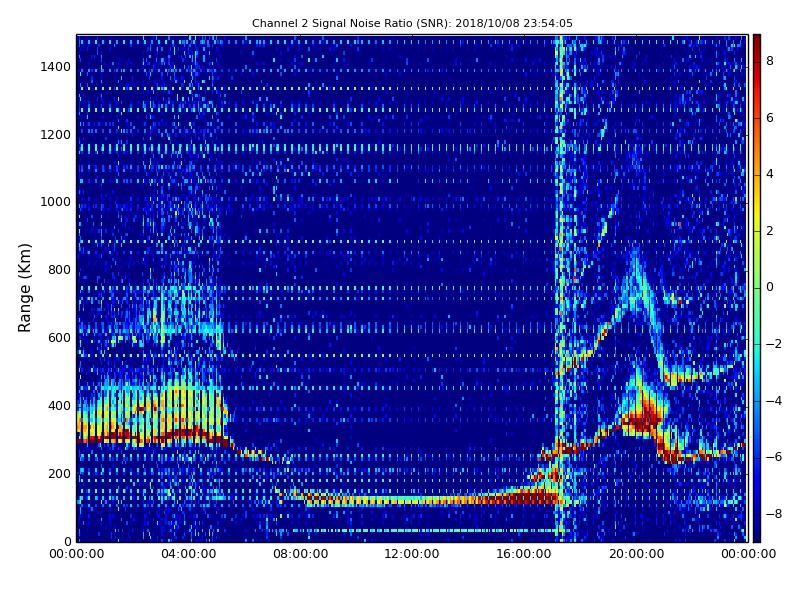Click the 1400 range tick label
The image size is (800, 600).
tap(56, 67)
